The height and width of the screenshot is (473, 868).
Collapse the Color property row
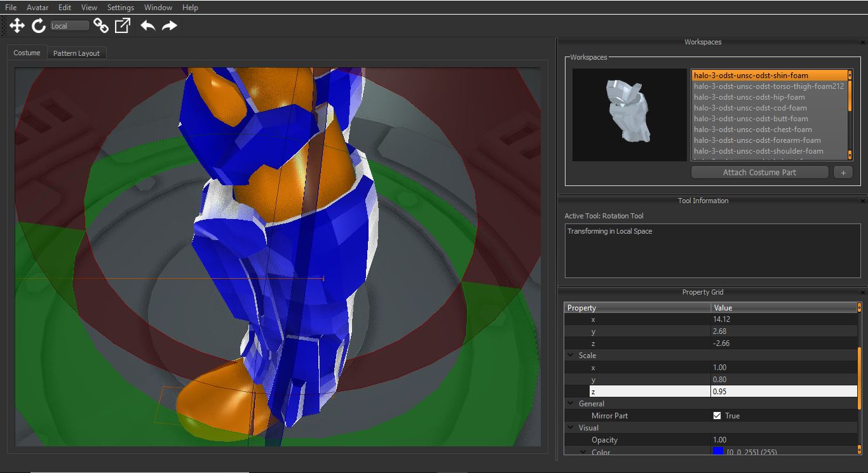click(583, 452)
